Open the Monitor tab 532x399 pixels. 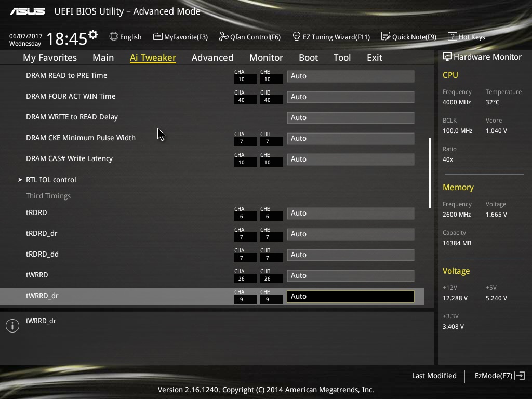click(x=267, y=58)
